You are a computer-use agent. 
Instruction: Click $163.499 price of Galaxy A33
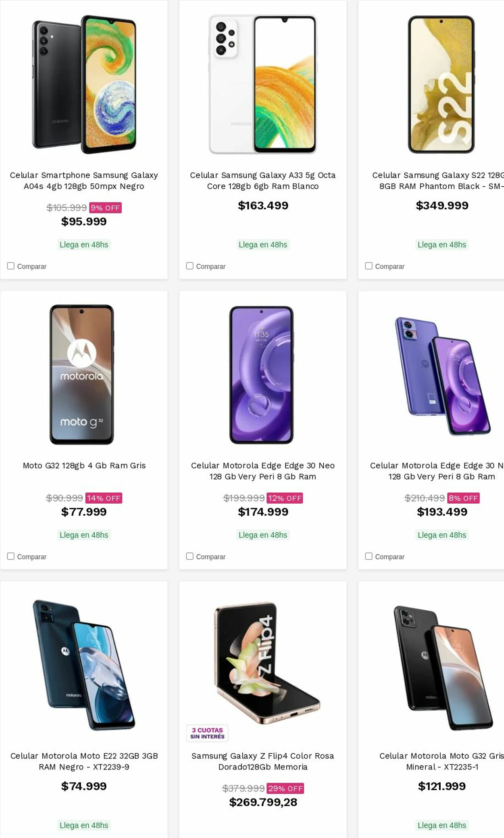click(263, 206)
